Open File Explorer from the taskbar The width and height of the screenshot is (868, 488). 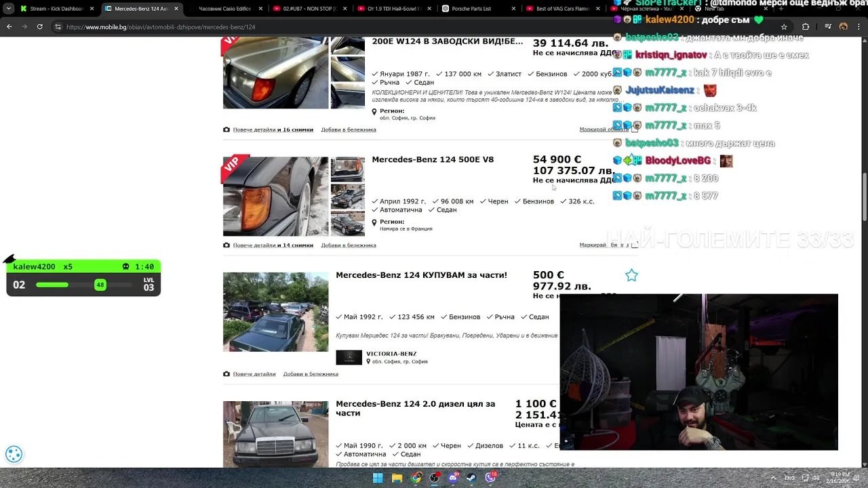pyautogui.click(x=397, y=478)
